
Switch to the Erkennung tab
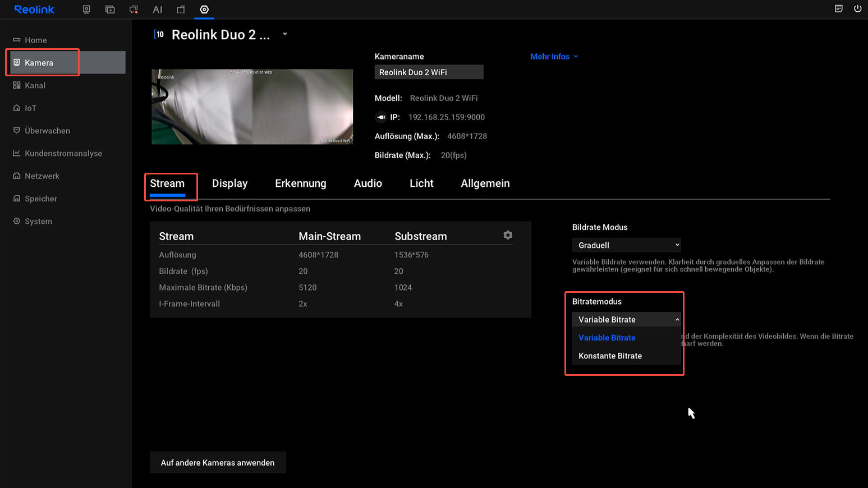(301, 183)
